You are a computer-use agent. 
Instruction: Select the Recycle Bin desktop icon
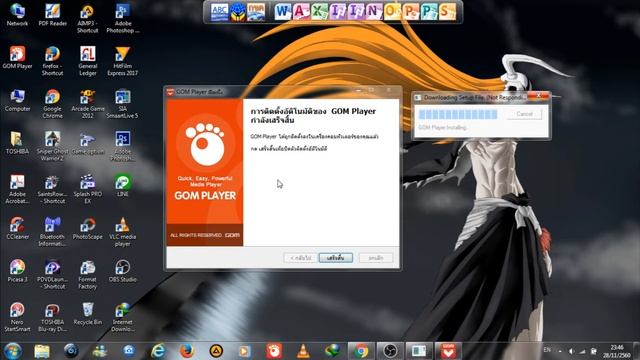pos(87,313)
